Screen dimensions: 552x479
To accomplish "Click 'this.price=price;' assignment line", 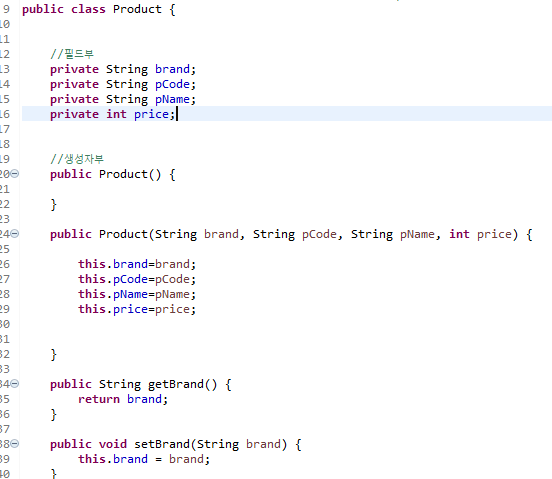I will pyautogui.click(x=137, y=309).
